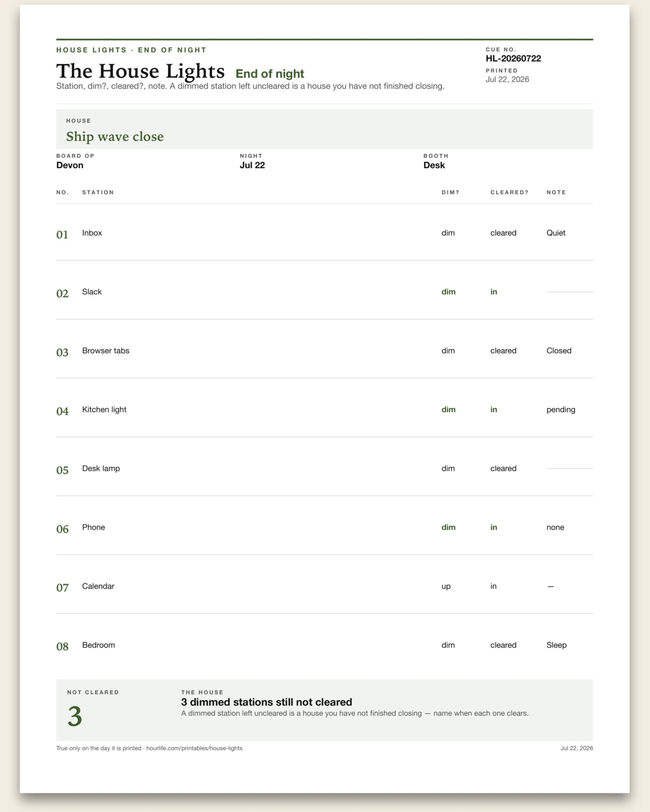Click the 'cleared' status for Bedroom
The width and height of the screenshot is (650, 812).
(503, 645)
